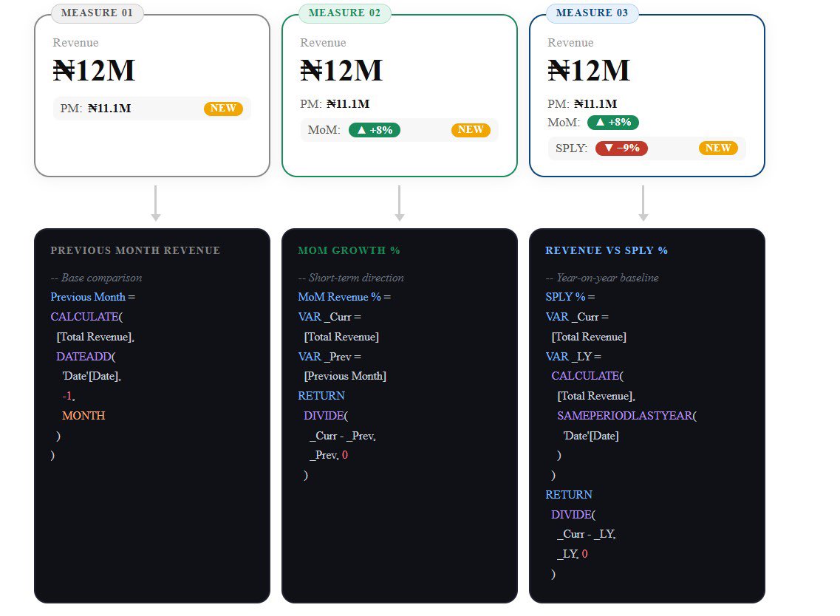This screenshot has width=840, height=616.
Task: Select the ₦12M value in Measure 02 card
Action: (341, 70)
